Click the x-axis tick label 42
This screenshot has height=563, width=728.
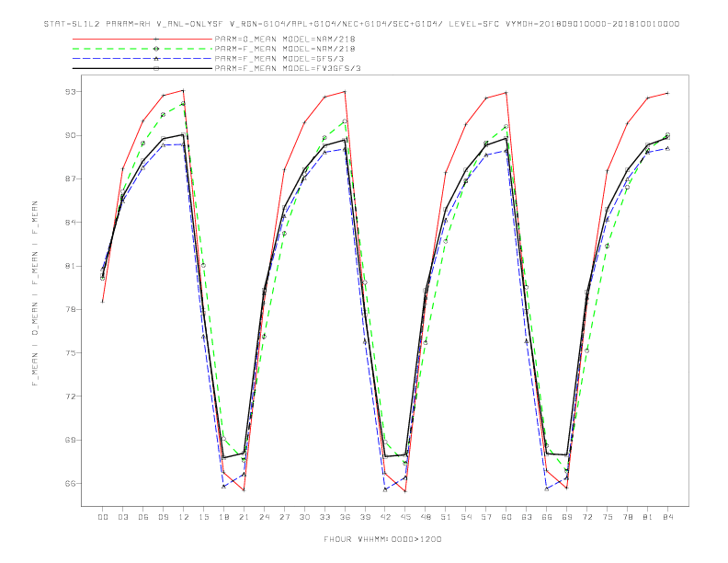pyautogui.click(x=385, y=517)
